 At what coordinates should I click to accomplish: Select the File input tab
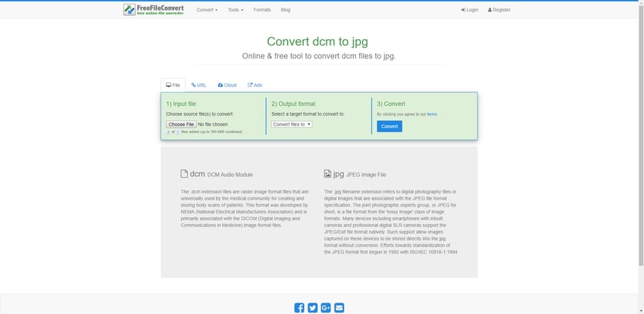(x=173, y=85)
